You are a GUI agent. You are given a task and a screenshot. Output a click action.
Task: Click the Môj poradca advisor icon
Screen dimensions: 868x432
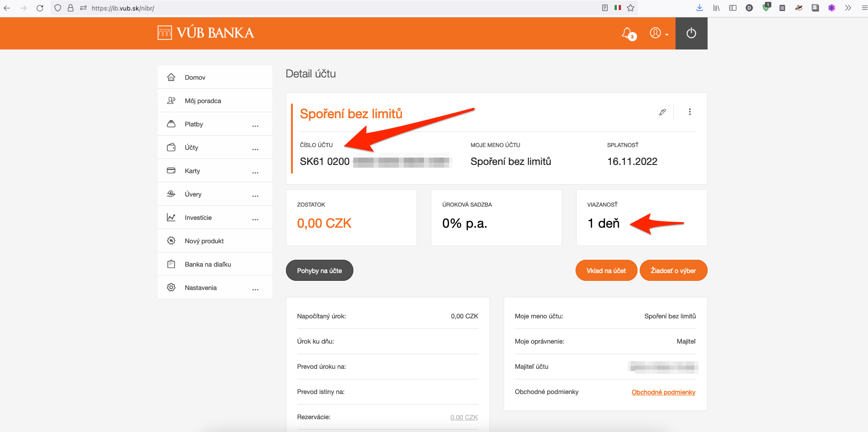click(171, 100)
